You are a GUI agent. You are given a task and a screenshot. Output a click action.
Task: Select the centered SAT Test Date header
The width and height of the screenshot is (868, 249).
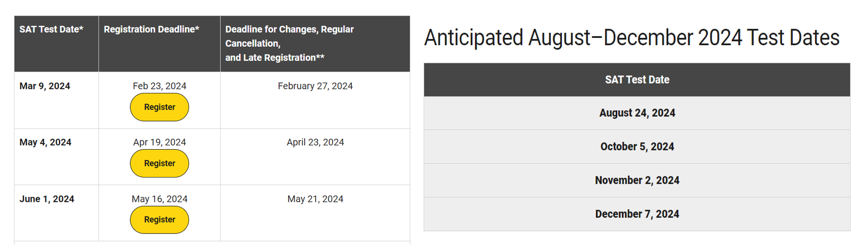click(x=637, y=80)
